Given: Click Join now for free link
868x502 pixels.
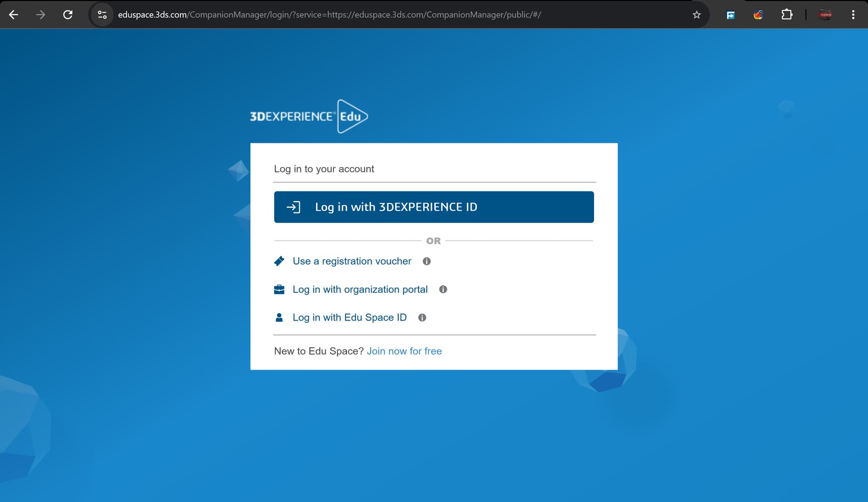Looking at the screenshot, I should [404, 351].
